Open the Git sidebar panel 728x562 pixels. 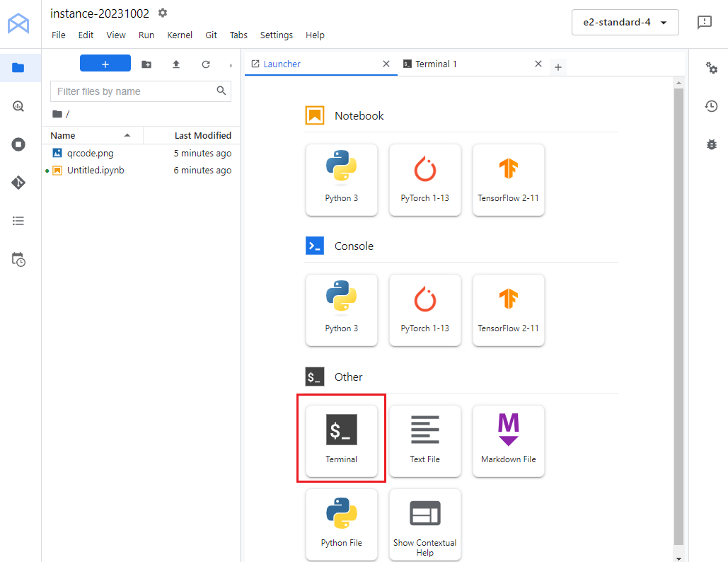pos(18,183)
